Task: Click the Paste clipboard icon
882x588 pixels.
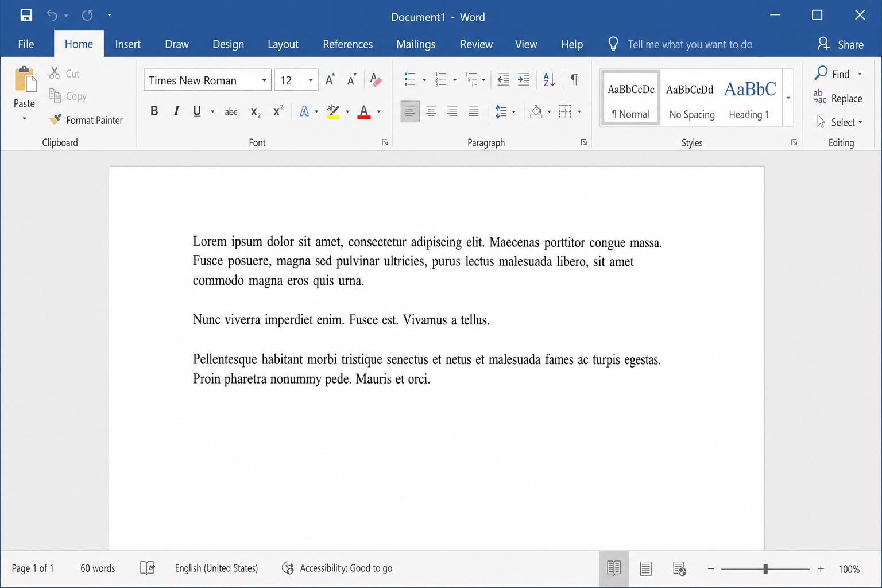Action: coord(25,79)
